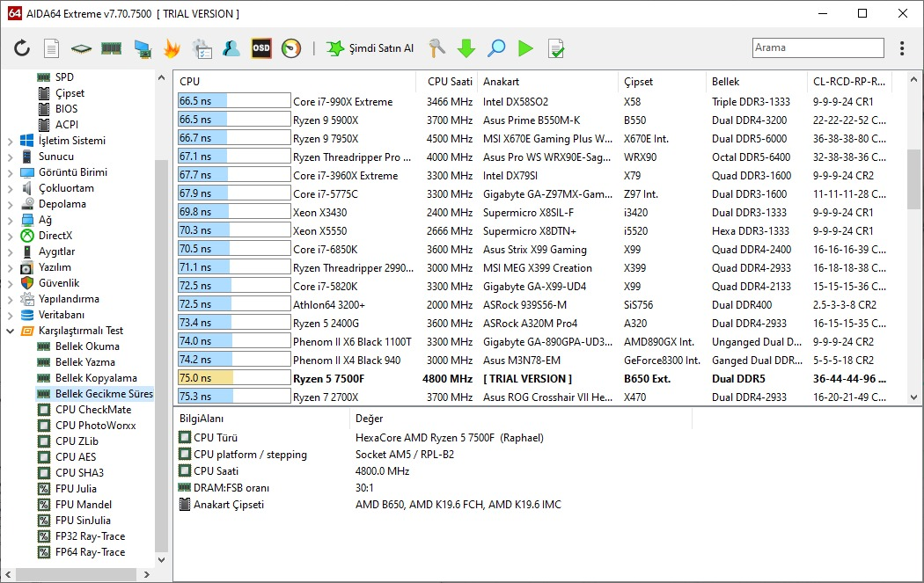
Task: Click the results checkmark document icon
Action: coord(555,48)
